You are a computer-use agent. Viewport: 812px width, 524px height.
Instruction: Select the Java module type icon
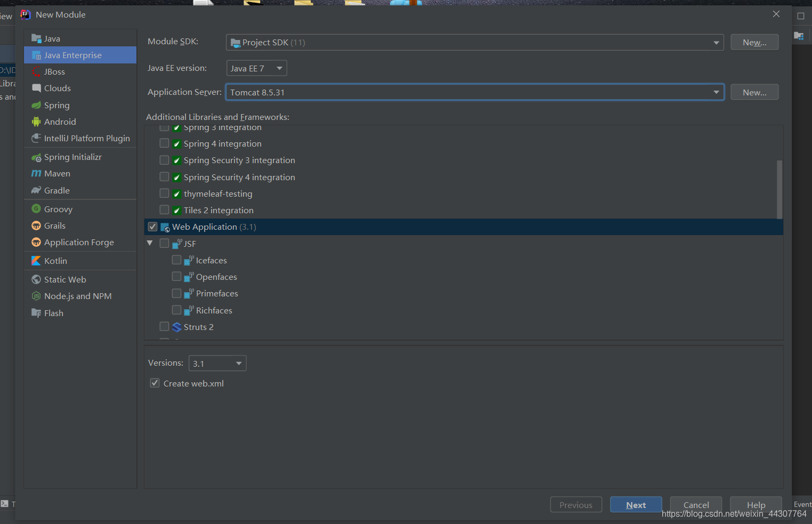tap(36, 38)
